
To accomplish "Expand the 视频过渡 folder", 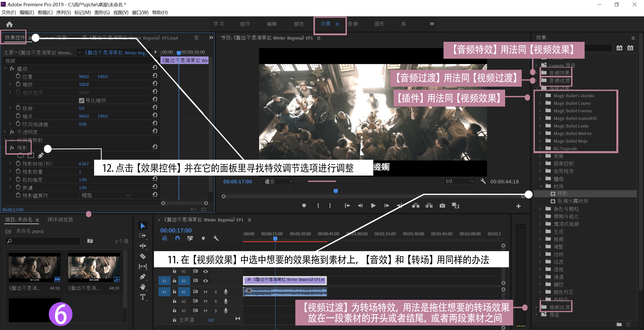I will [536, 307].
